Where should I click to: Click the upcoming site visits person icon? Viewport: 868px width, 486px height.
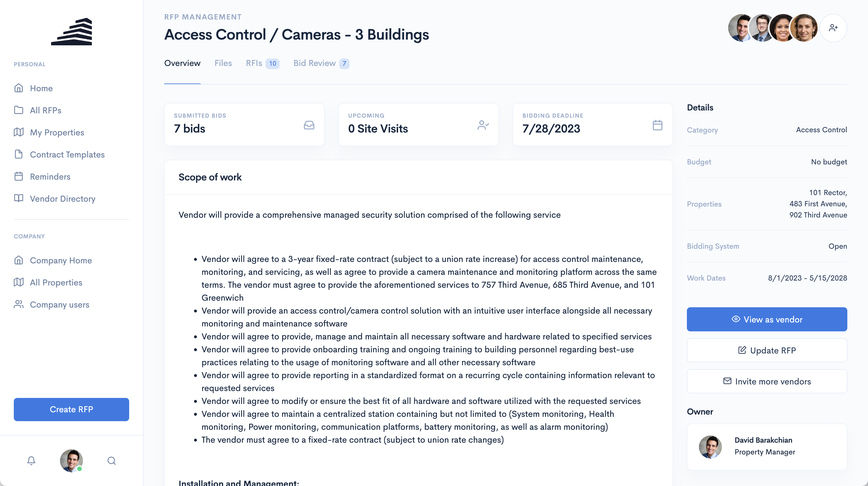tap(483, 125)
